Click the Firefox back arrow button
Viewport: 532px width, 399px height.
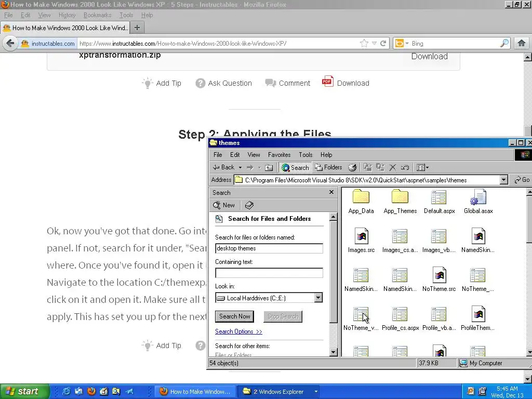point(10,44)
